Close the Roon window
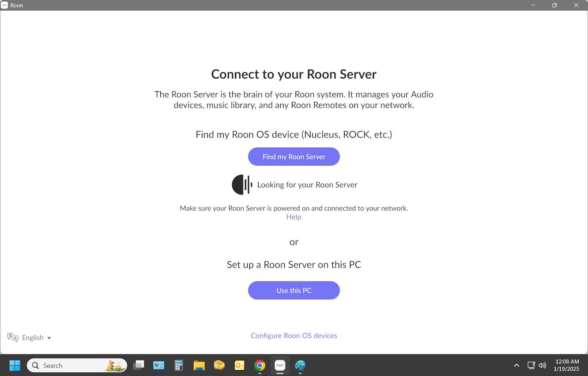 pos(576,5)
